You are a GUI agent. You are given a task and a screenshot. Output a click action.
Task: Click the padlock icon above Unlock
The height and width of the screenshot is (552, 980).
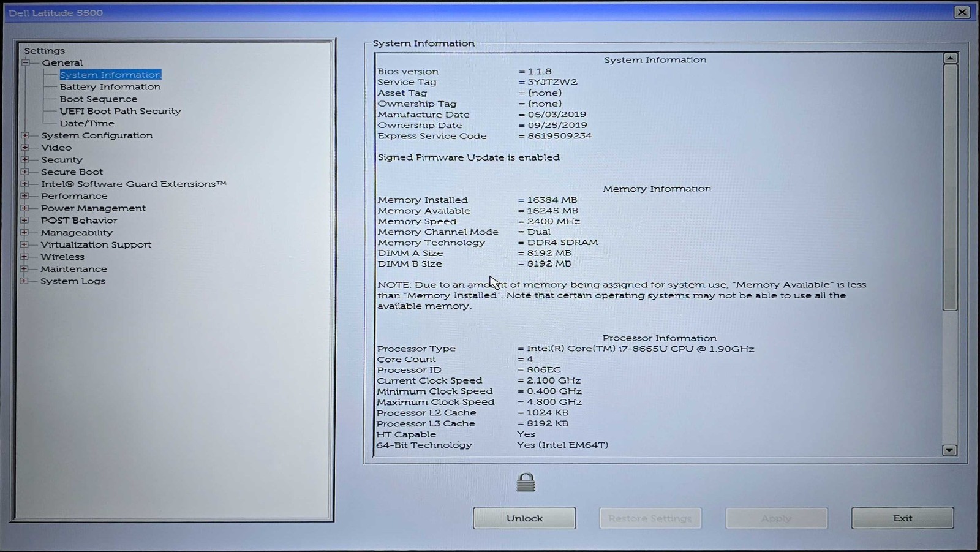(x=526, y=482)
